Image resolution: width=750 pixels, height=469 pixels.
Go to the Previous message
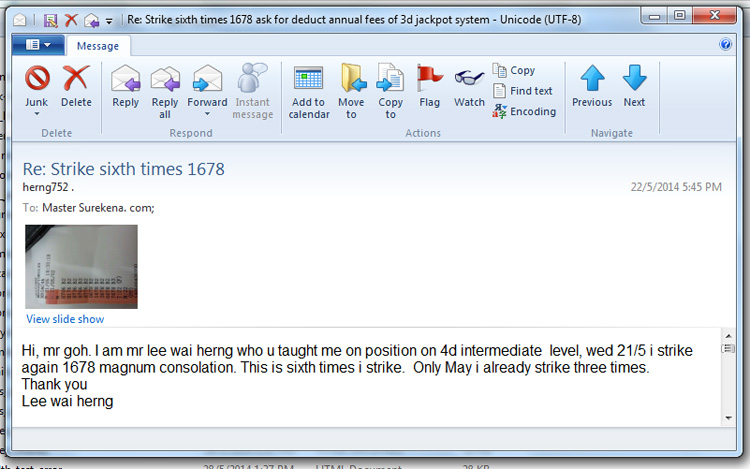[592, 86]
